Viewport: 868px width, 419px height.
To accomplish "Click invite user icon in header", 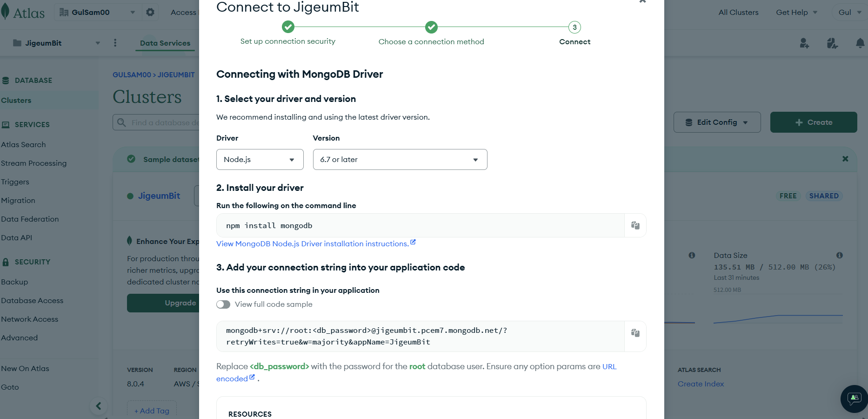I will coord(804,43).
